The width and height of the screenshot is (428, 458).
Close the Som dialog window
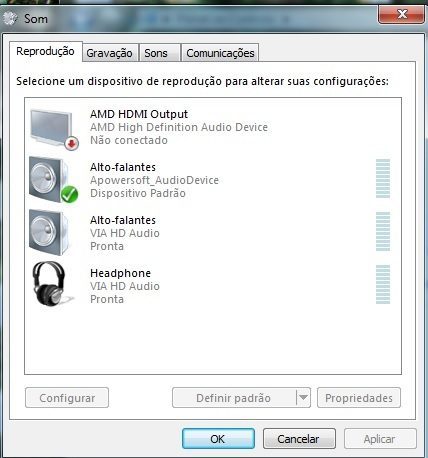click(402, 14)
